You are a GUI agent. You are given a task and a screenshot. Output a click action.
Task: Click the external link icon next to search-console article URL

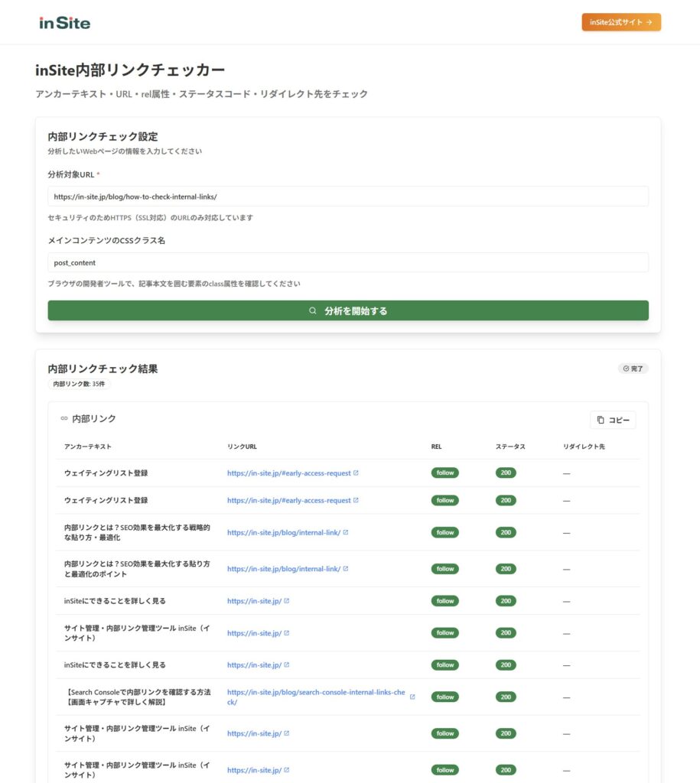point(412,697)
